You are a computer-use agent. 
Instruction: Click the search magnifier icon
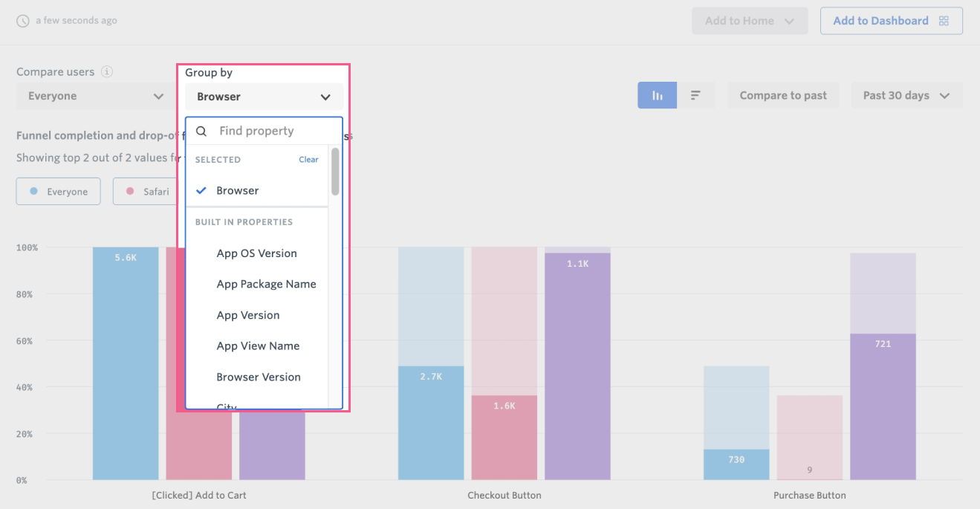click(x=201, y=132)
